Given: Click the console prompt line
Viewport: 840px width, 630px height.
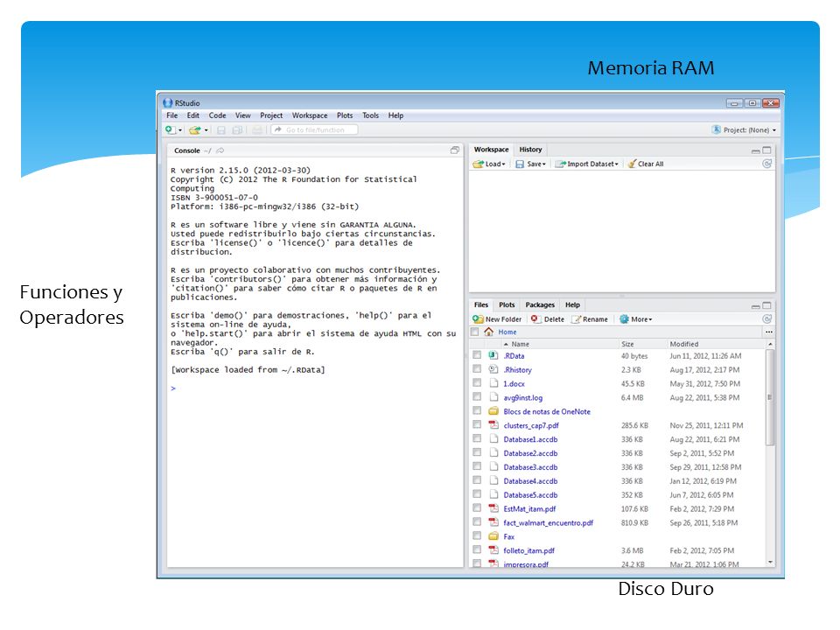Looking at the screenshot, I should (x=314, y=388).
